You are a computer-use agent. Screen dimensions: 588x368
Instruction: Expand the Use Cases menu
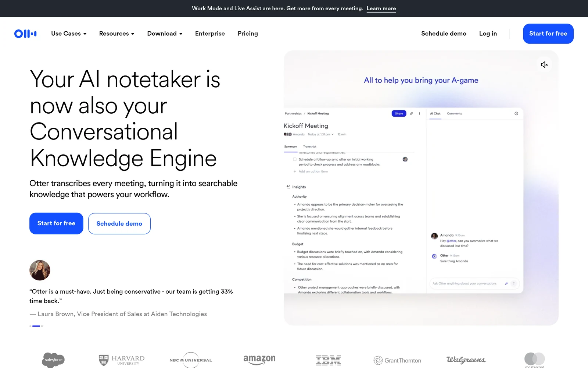69,33
